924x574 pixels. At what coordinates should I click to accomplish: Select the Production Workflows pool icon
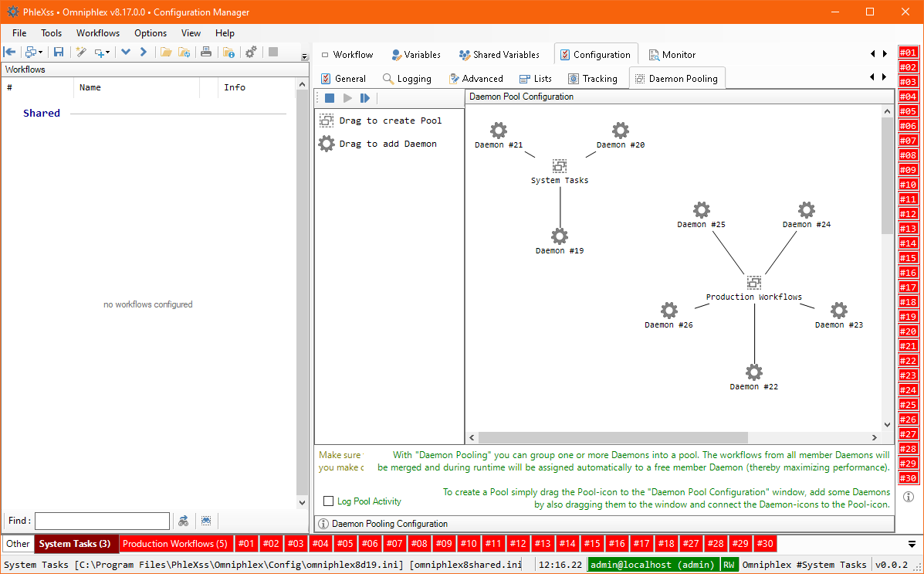(753, 283)
